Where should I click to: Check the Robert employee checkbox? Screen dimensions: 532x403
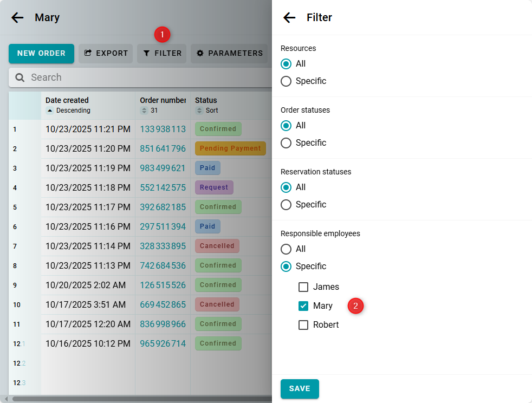[303, 325]
